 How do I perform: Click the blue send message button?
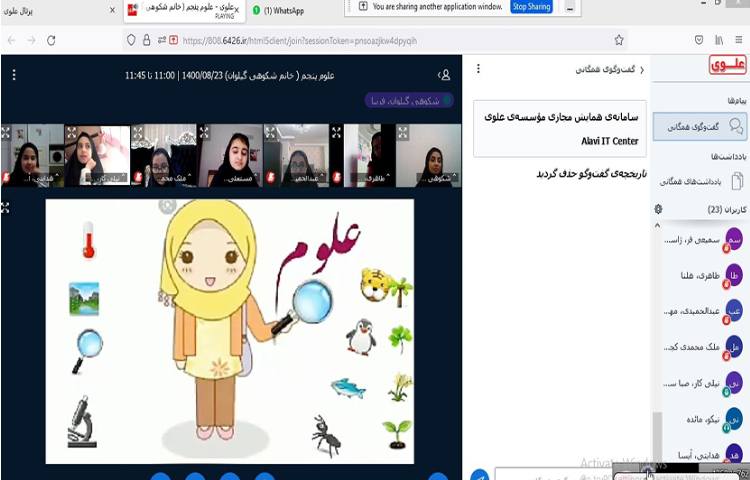[x=480, y=476]
